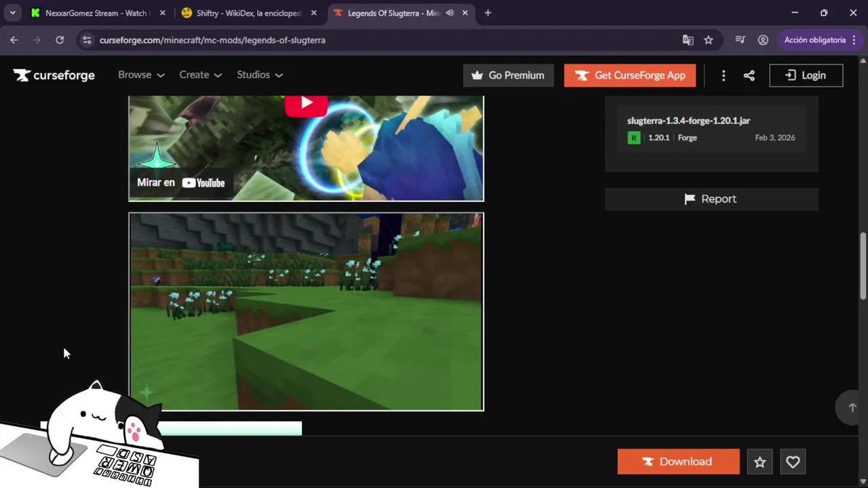
Task: Like the mod heart icon
Action: pos(793,462)
